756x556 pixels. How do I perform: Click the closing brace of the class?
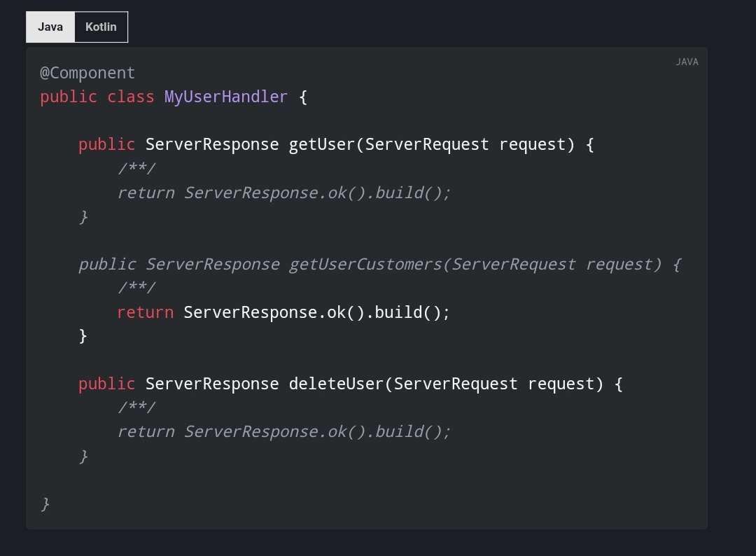pyautogui.click(x=43, y=503)
